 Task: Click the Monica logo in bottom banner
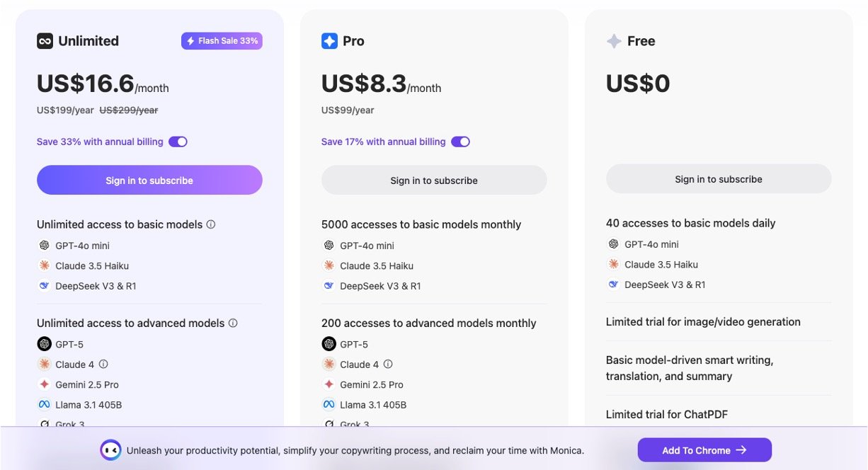click(110, 450)
